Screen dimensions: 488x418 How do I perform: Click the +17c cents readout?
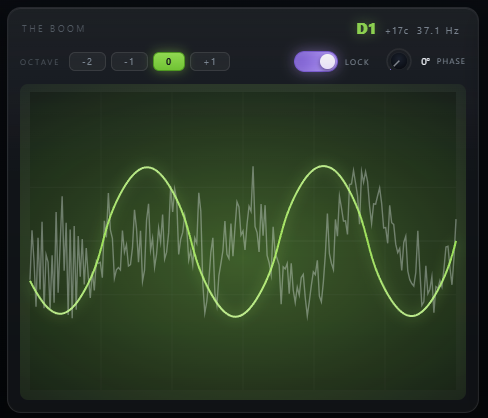(397, 31)
